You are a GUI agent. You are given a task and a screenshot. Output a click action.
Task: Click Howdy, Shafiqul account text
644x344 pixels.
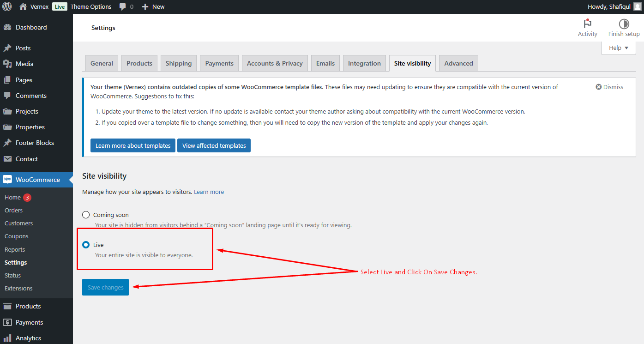(609, 6)
